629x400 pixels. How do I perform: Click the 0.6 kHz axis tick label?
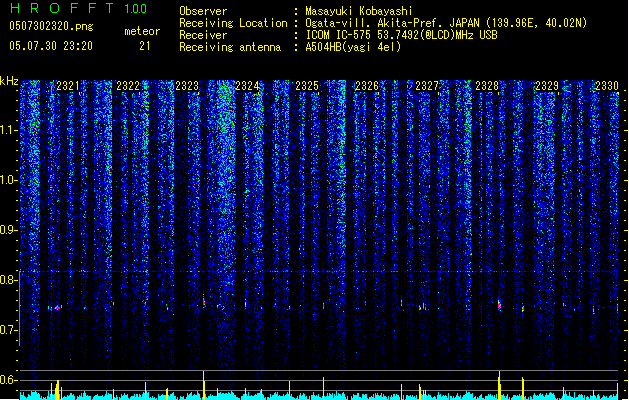9,380
